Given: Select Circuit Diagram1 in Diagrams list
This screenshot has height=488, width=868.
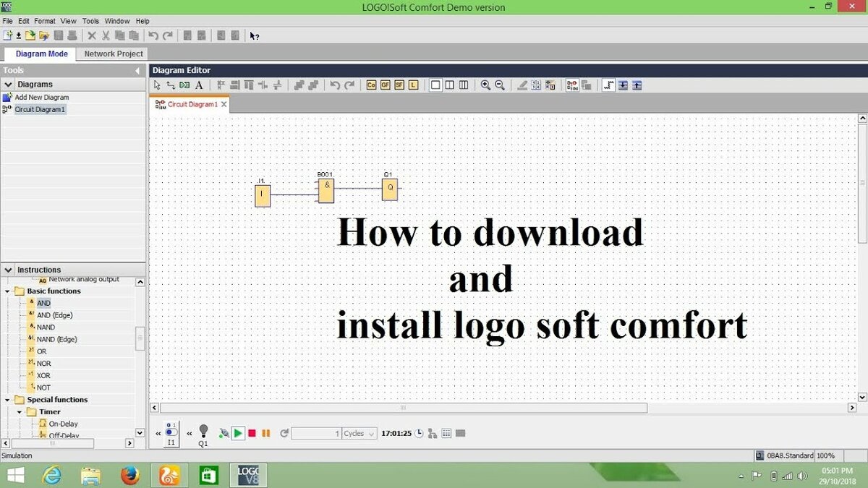Looking at the screenshot, I should coord(41,109).
